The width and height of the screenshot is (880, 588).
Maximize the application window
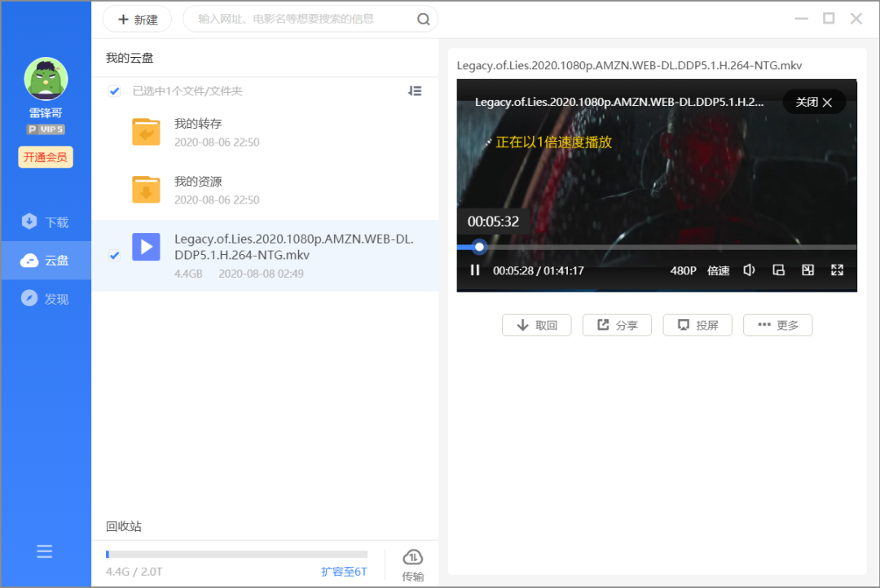[x=829, y=19]
